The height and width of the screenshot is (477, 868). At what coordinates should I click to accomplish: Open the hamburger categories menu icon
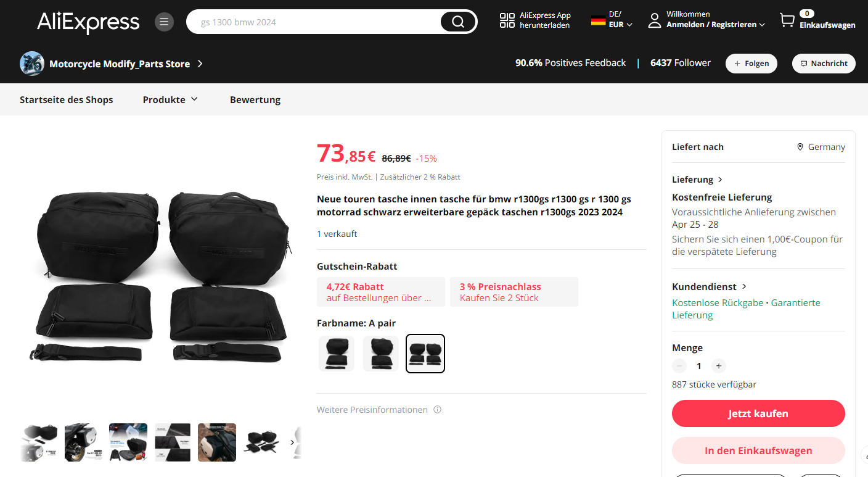[x=164, y=22]
